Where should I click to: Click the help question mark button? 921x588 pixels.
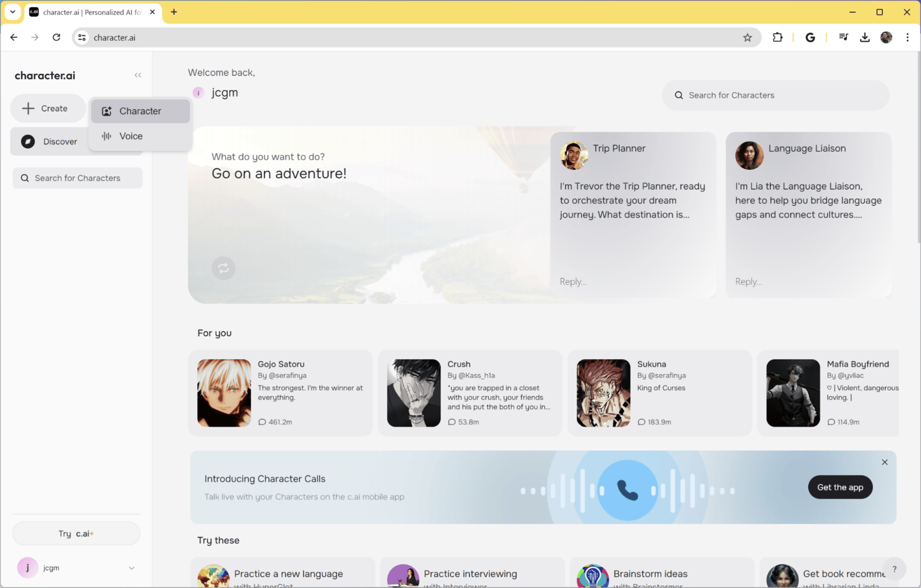pos(894,569)
